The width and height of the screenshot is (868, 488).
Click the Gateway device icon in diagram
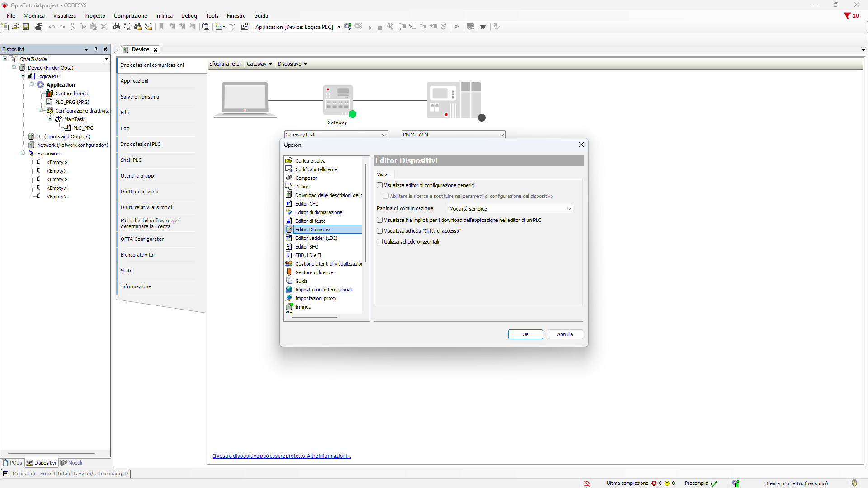click(338, 100)
